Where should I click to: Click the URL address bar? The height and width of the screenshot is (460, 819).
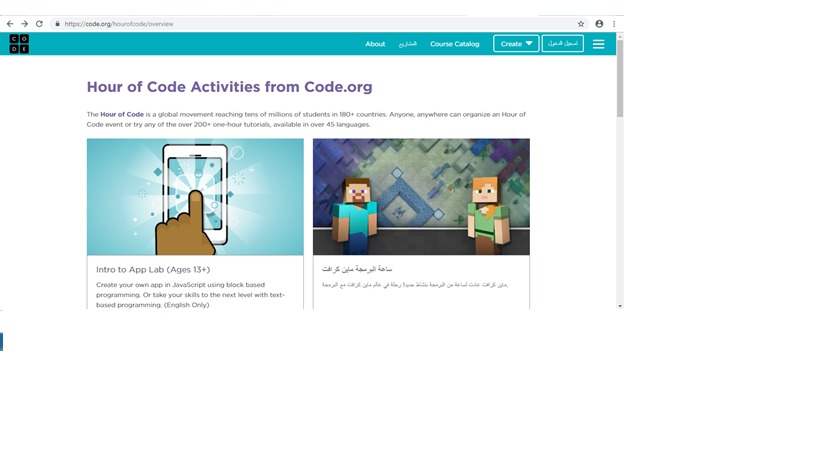[300, 24]
